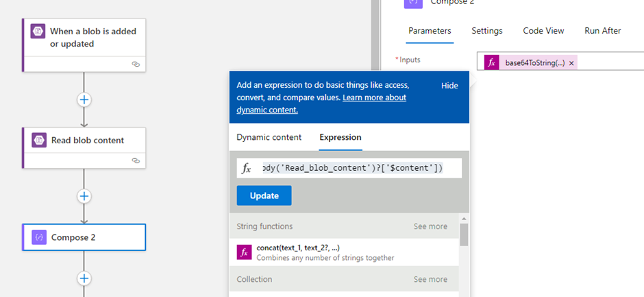
Task: Select the Compose 2 card
Action: click(84, 237)
